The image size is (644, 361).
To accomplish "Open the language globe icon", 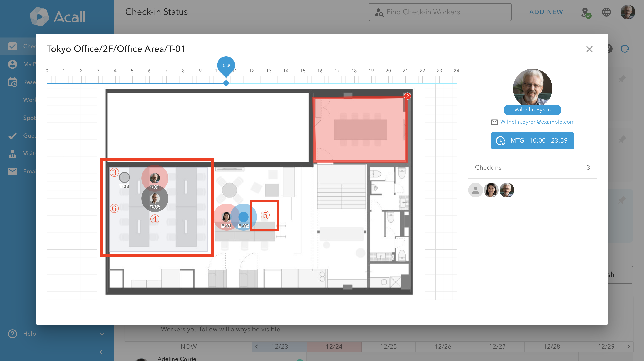I will tap(606, 12).
